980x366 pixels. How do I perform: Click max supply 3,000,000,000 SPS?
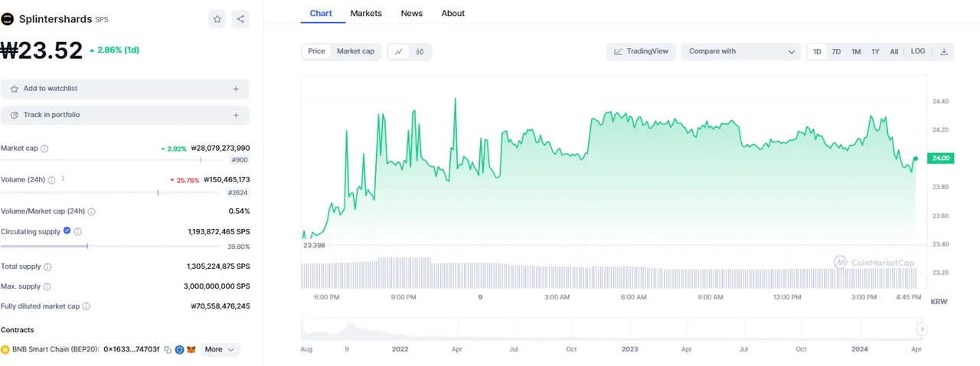pyautogui.click(x=217, y=286)
